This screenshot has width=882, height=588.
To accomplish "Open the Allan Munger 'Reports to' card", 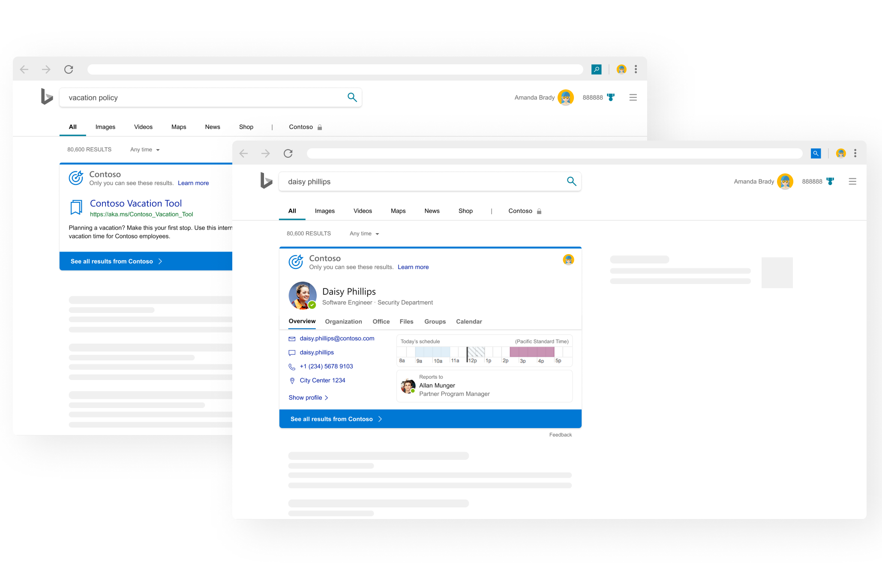I will click(484, 386).
